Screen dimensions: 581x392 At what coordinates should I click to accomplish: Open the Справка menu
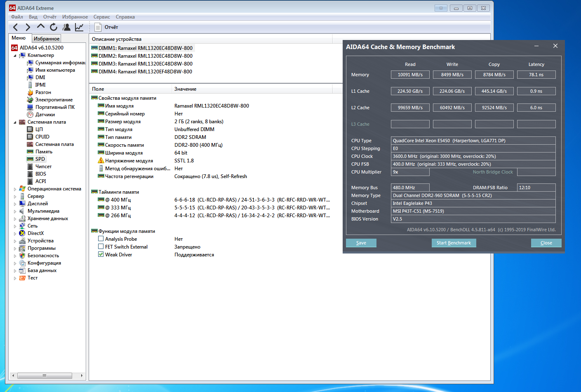[x=125, y=17]
